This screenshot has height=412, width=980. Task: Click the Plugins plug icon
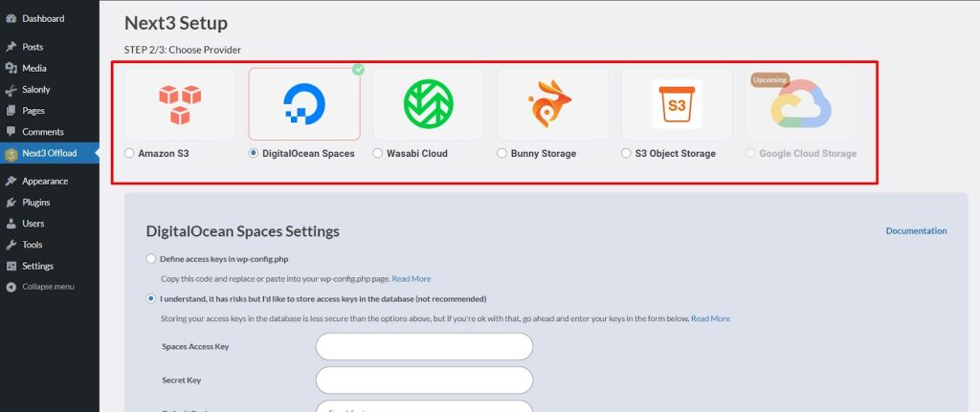11,203
